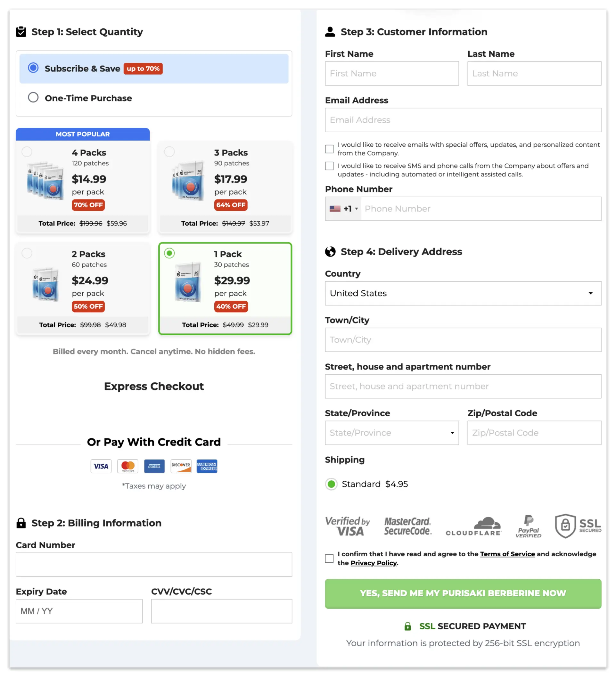Image resolution: width=616 pixels, height=677 pixels.
Task: Open the Country dropdown
Action: click(x=463, y=293)
